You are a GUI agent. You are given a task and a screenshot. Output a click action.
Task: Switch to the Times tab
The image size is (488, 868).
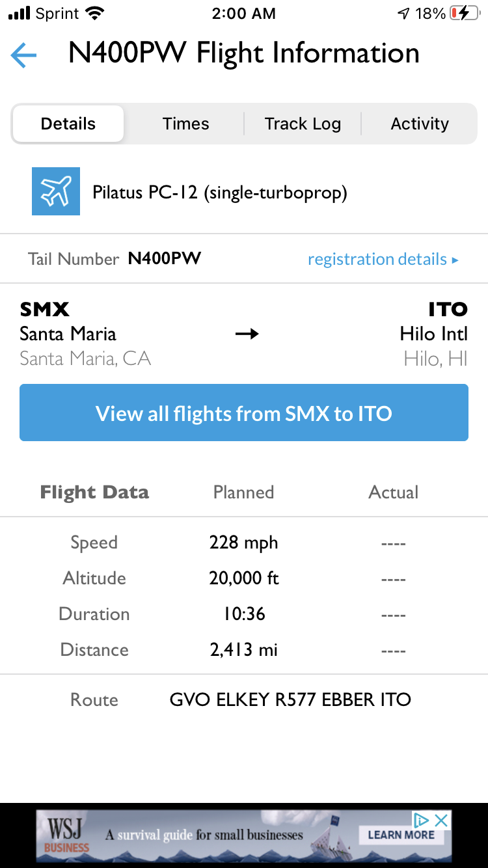[185, 124]
